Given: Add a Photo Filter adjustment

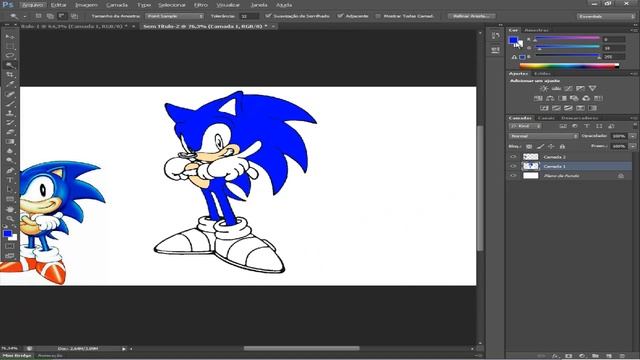Looking at the screenshot, I should [574, 98].
